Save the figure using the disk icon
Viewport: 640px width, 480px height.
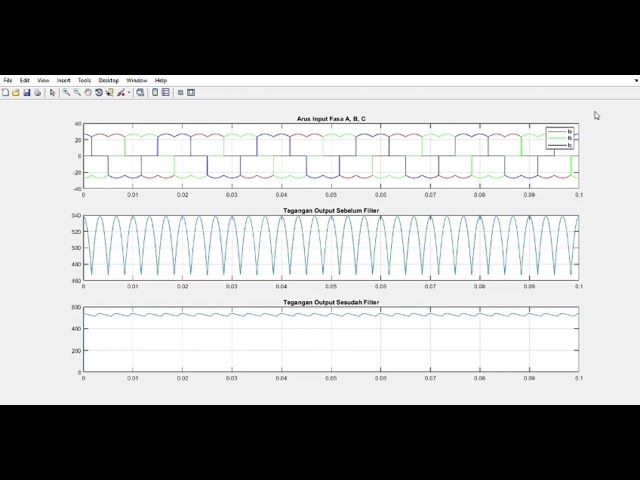point(27,92)
